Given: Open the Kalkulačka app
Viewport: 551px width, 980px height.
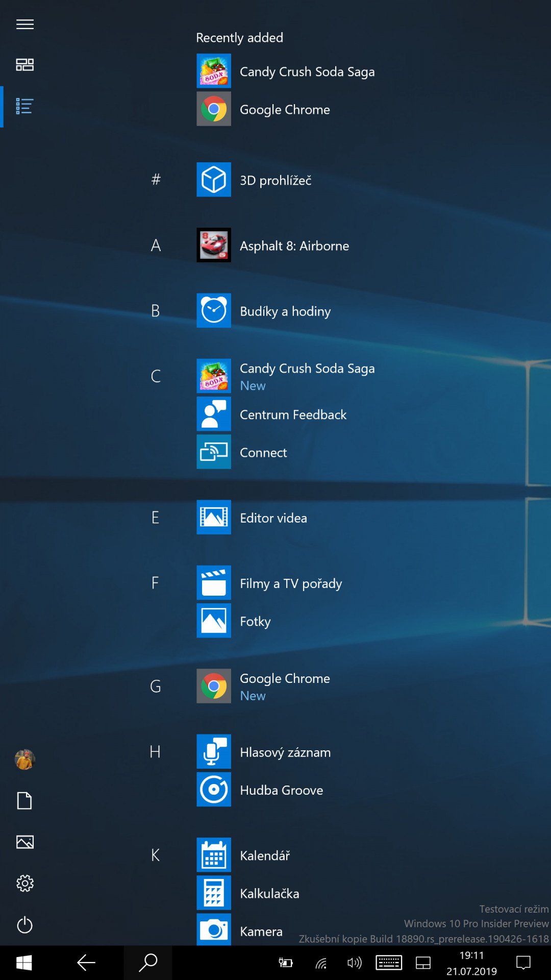Looking at the screenshot, I should coord(248,893).
